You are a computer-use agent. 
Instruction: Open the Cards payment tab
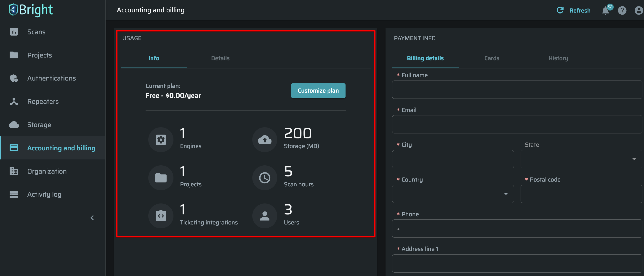tap(492, 58)
